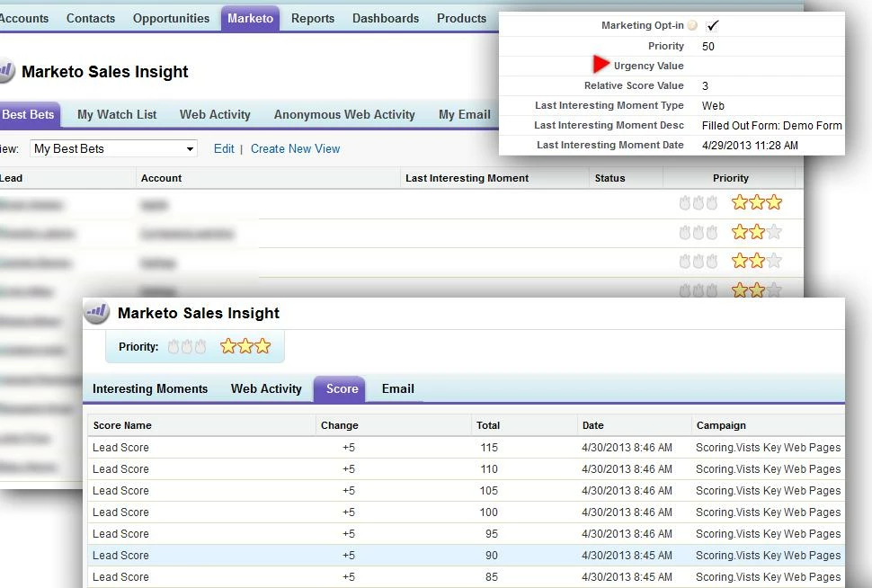Click flame urgency icons in third lead row
The height and width of the screenshot is (588, 872).
coord(698,261)
